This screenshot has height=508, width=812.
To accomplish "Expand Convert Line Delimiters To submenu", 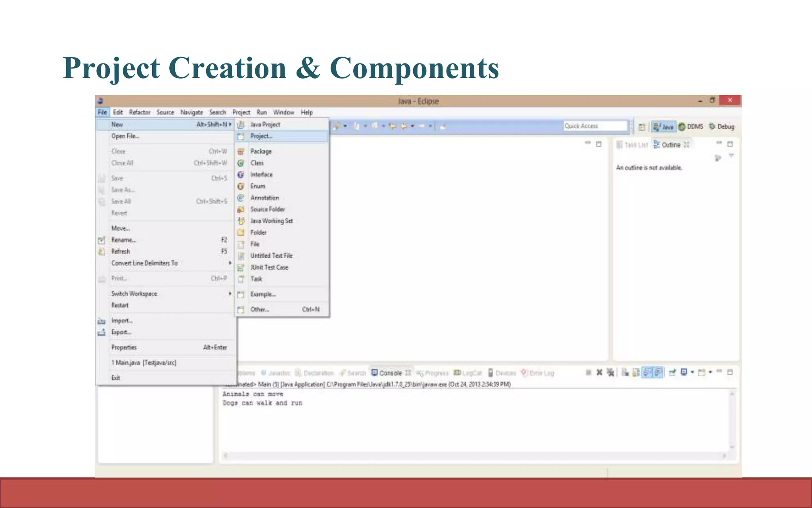I will 167,263.
